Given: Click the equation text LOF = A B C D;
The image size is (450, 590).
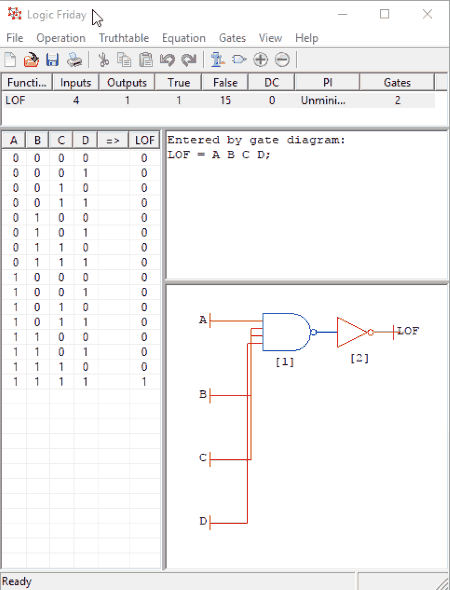Looking at the screenshot, I should tap(219, 155).
